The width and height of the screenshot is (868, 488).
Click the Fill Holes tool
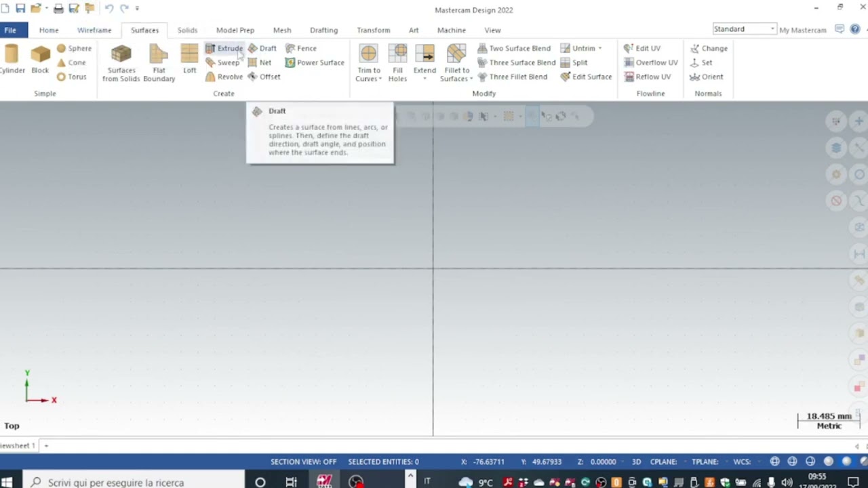[x=397, y=63]
